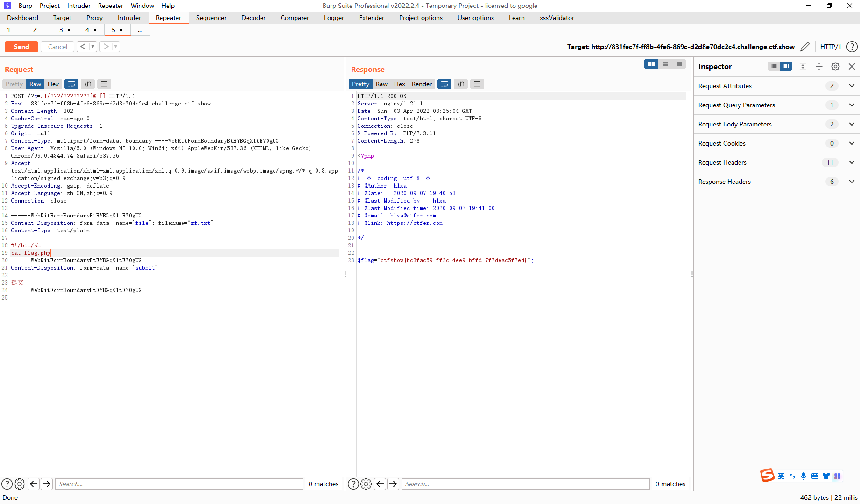This screenshot has height=504, width=860.
Task: Switch Request view to Hex
Action: click(53, 84)
